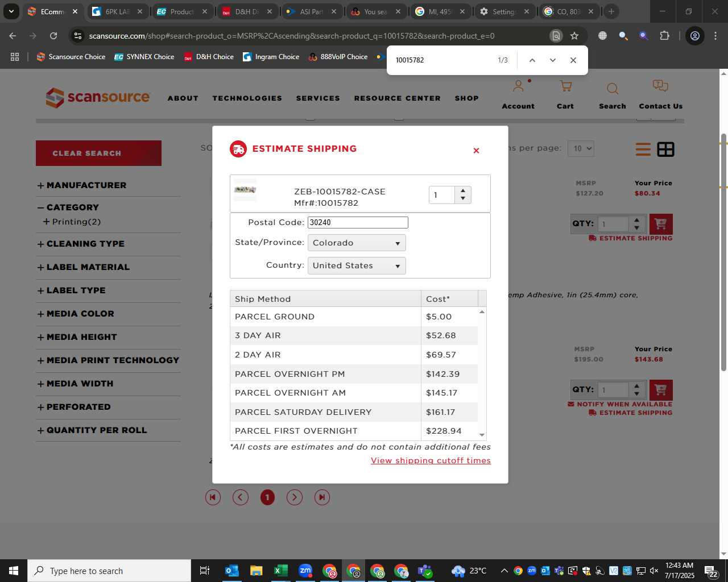Image resolution: width=728 pixels, height=582 pixels.
Task: Open the Country dropdown showing United States
Action: coord(357,265)
